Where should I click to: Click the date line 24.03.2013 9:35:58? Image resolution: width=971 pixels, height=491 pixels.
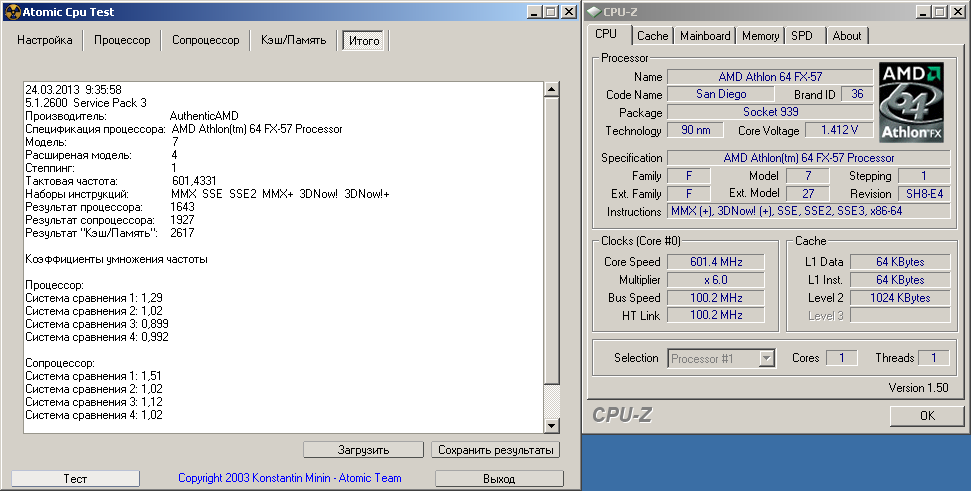click(73, 90)
